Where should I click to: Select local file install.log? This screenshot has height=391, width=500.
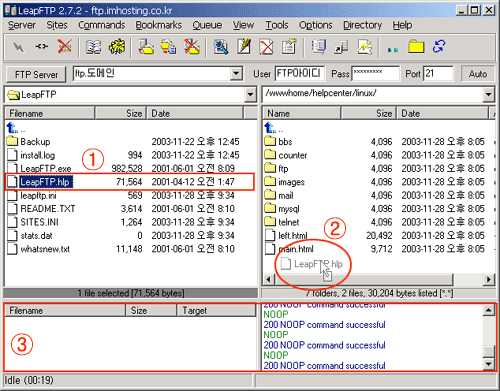pyautogui.click(x=31, y=155)
